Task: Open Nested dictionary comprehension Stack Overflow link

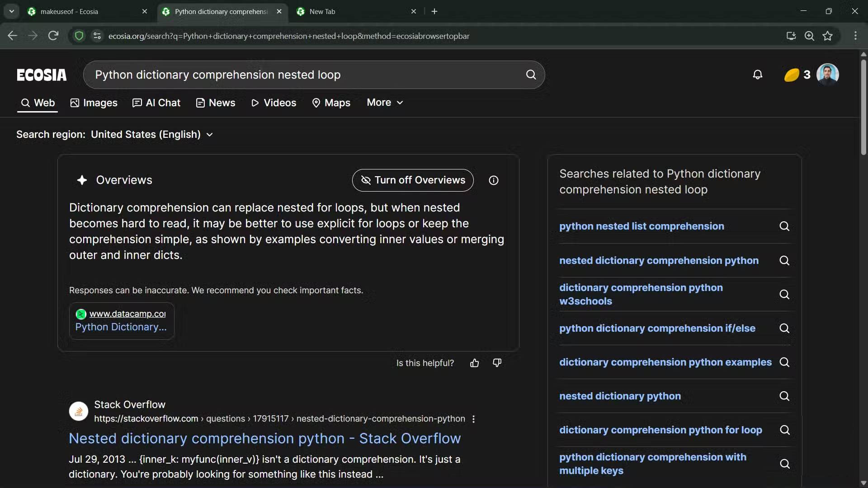Action: coord(264,438)
